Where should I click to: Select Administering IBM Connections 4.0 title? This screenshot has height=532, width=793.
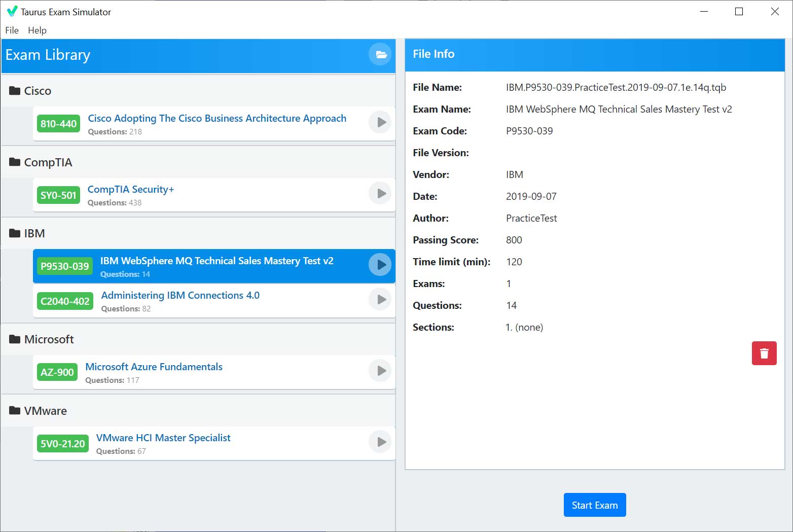tap(181, 295)
